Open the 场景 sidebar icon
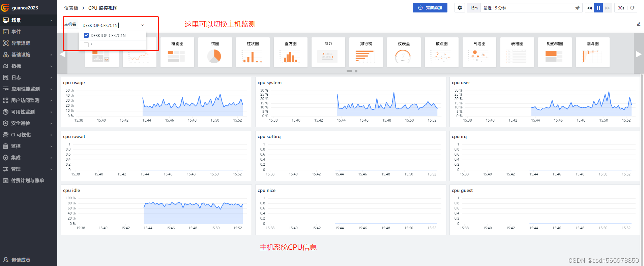This screenshot has height=266, width=644. click(x=6, y=20)
